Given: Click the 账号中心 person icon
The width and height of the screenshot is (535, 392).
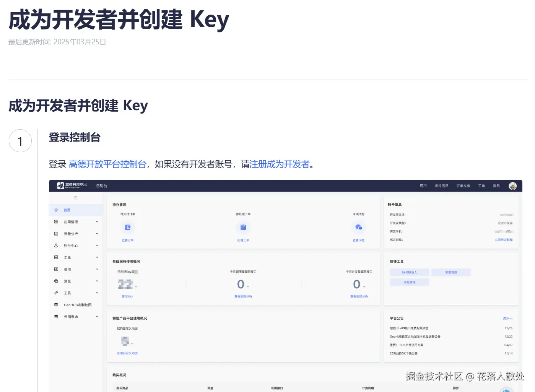Looking at the screenshot, I should click(x=56, y=246).
